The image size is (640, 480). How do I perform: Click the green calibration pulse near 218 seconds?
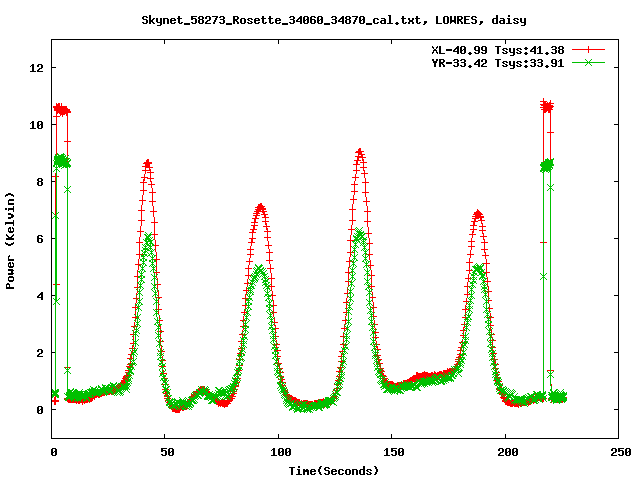pos(547,166)
